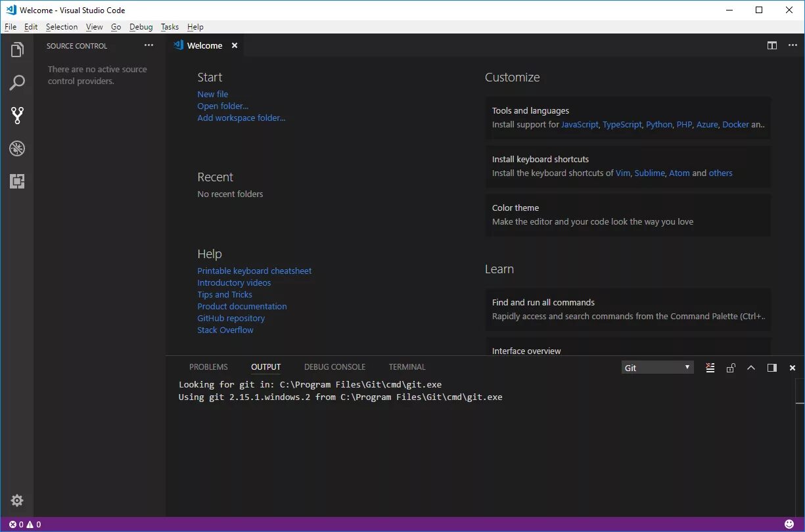
Task: Open the Selection menu
Action: [62, 27]
